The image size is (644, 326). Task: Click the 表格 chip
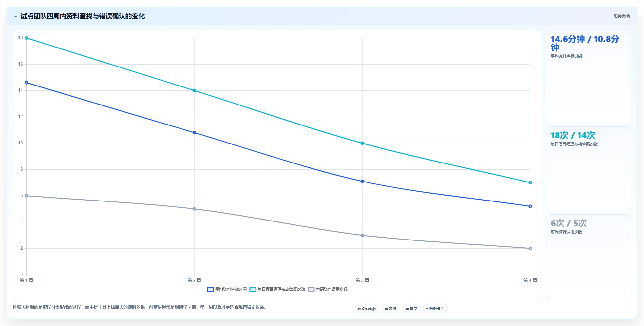[x=390, y=309]
